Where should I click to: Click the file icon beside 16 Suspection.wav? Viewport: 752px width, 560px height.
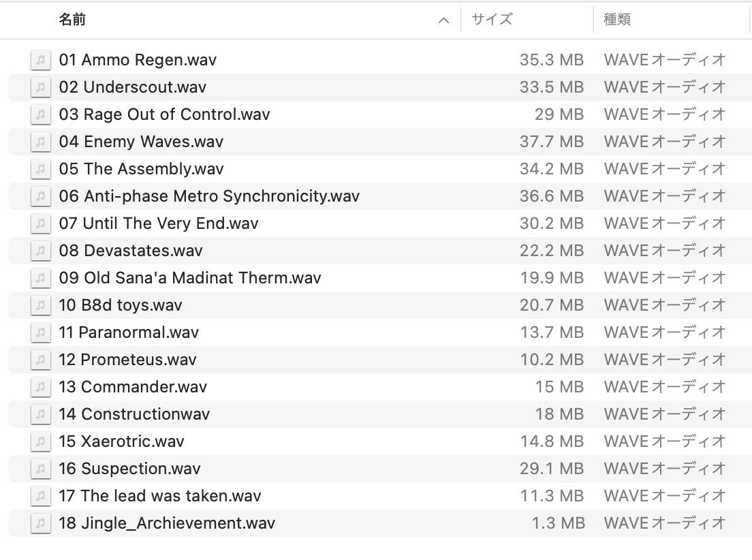[x=41, y=469]
